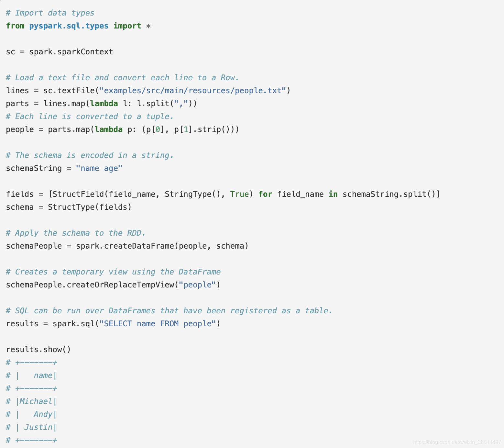Screen dimensions: 504x448
Task: Click the string "SELECT name FROM people"
Action: pyautogui.click(x=158, y=324)
